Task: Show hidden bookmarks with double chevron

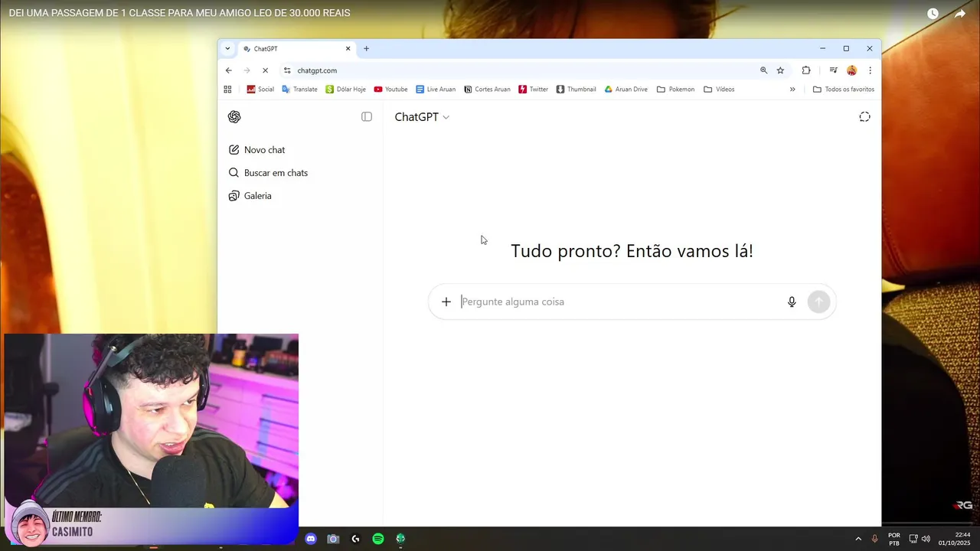Action: click(792, 90)
